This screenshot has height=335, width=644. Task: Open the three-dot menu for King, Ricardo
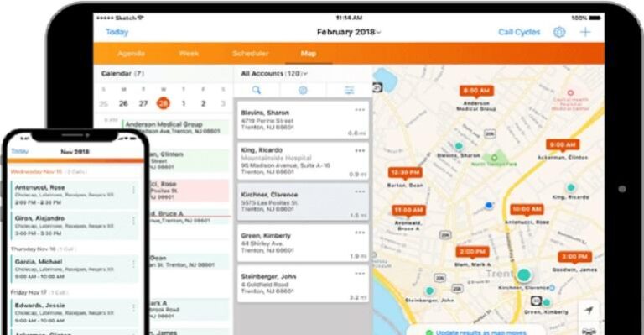tap(360, 151)
